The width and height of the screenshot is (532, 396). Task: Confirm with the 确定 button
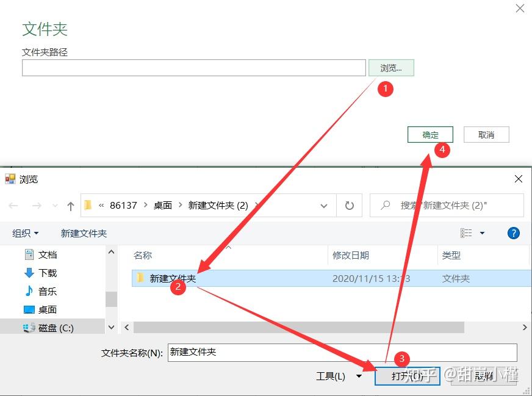pos(430,135)
